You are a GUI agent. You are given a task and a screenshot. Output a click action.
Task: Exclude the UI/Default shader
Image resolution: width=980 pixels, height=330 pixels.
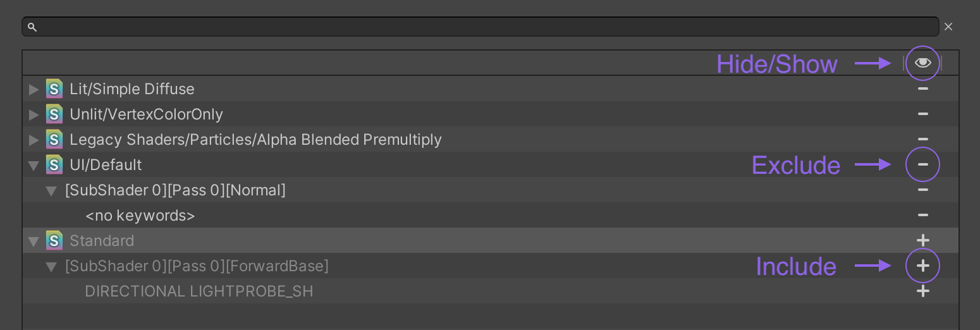pos(922,164)
